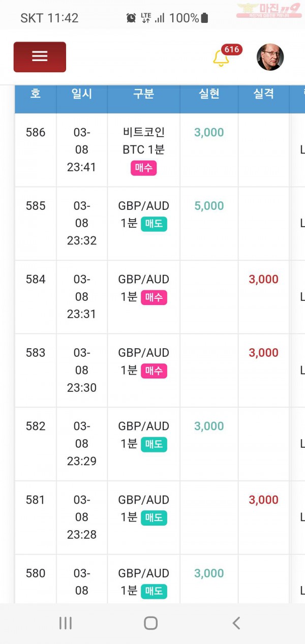Tap the battery status icon
Viewport: 305px width, 644px height.
pyautogui.click(x=204, y=18)
